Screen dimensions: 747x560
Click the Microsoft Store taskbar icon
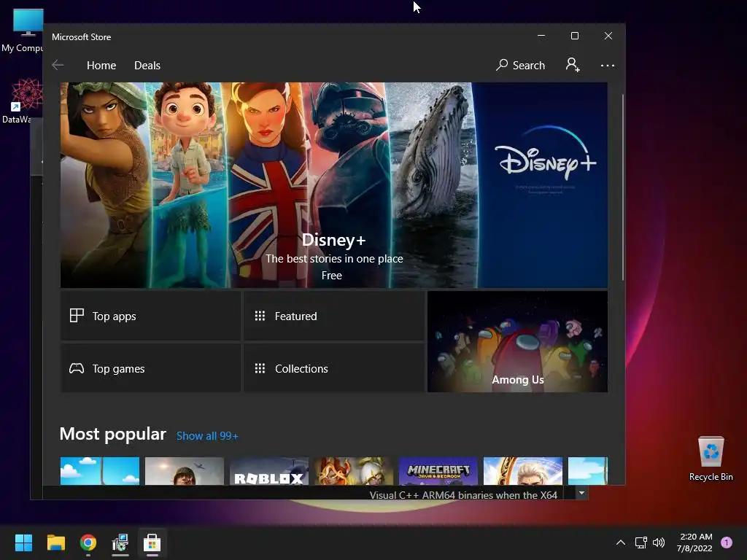pyautogui.click(x=152, y=542)
